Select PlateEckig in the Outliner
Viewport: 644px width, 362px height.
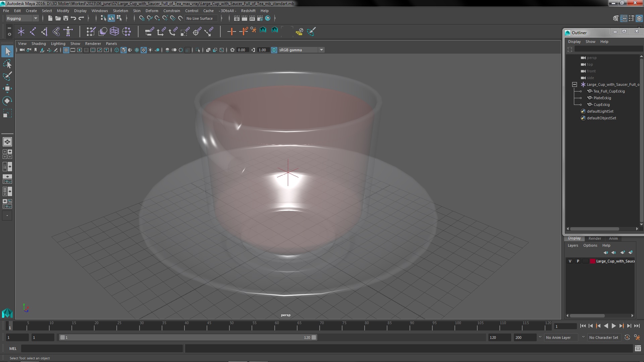602,98
